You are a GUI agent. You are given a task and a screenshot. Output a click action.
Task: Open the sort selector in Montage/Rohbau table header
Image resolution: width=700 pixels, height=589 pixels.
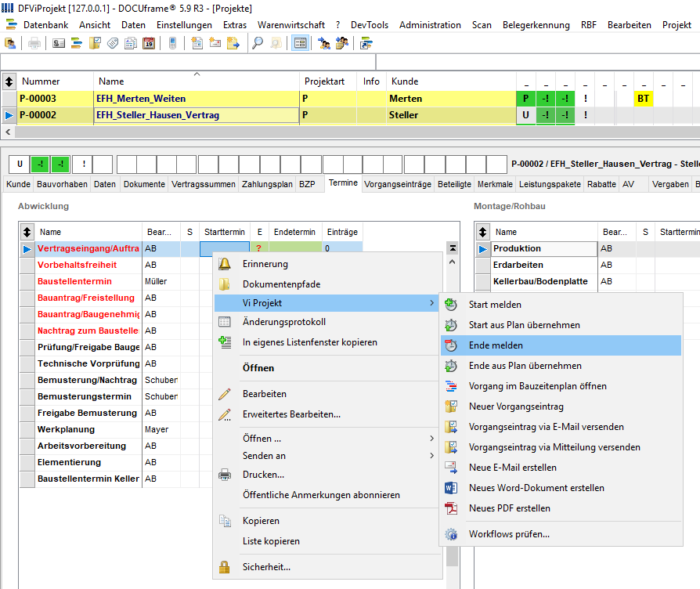click(482, 232)
